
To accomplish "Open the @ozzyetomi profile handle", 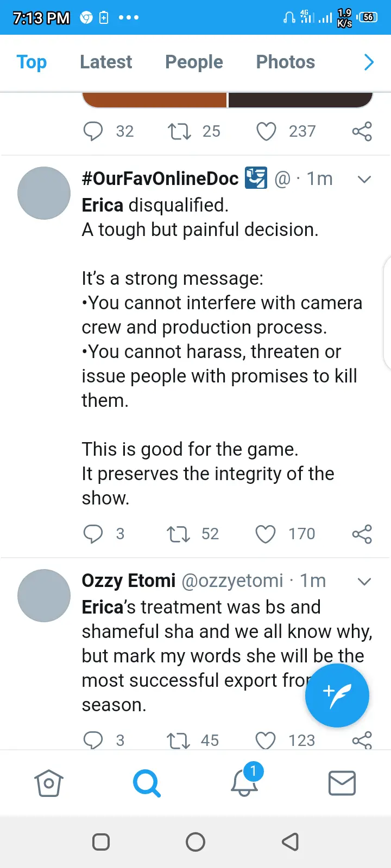I will pos(232,581).
